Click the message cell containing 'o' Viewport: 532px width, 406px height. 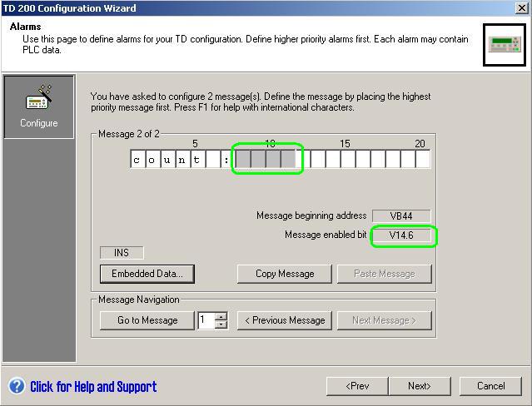pyautogui.click(x=152, y=160)
